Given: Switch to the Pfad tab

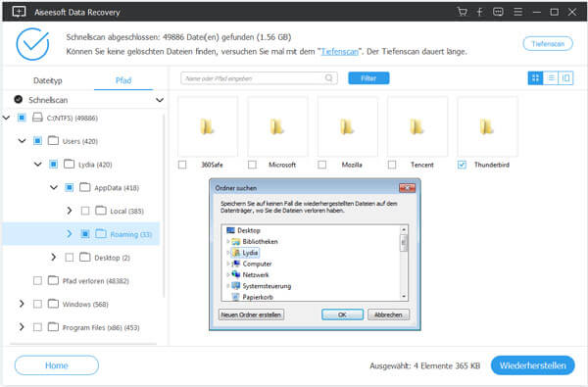Looking at the screenshot, I should pos(123,80).
